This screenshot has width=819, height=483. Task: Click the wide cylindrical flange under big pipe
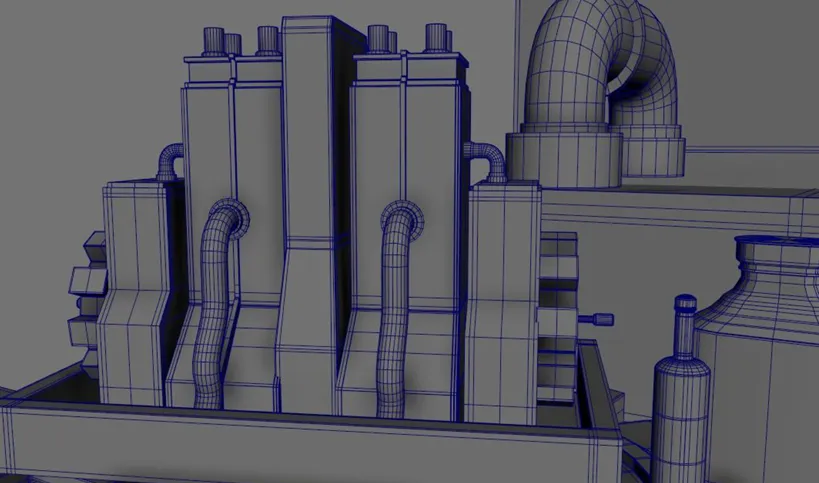coord(565,159)
